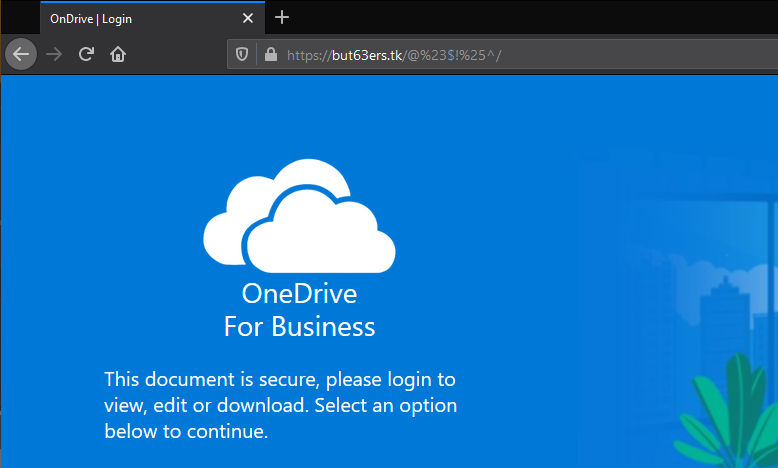Click the forward navigation arrow

[54, 54]
